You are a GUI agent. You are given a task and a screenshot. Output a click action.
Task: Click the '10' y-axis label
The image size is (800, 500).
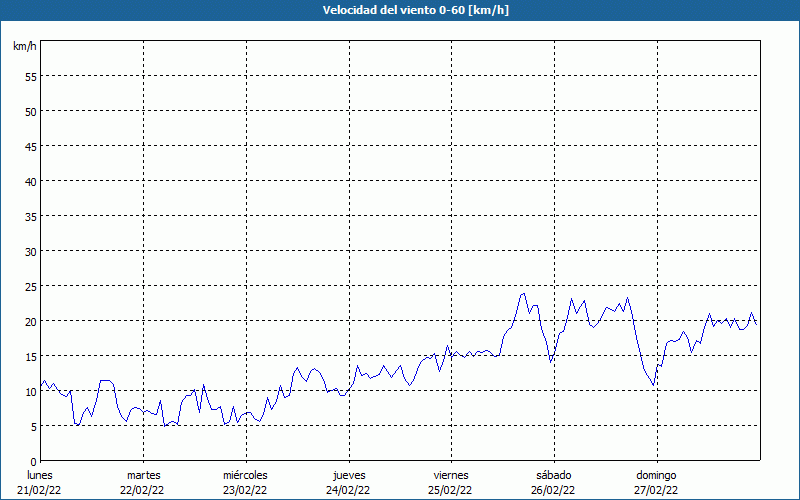pos(31,392)
